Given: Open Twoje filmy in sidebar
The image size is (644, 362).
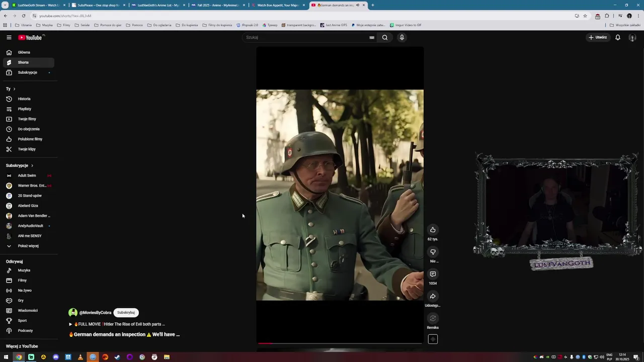Looking at the screenshot, I should 29,119.
